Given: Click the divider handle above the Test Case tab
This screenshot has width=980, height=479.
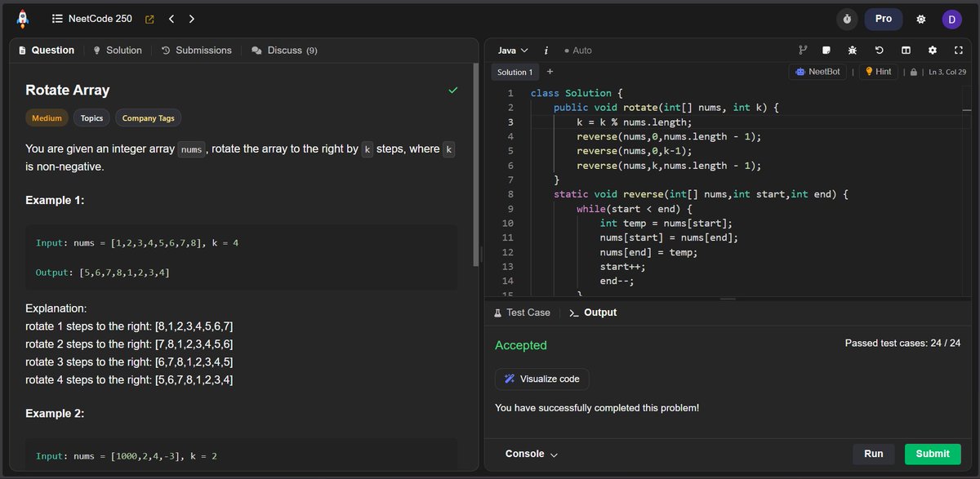Looking at the screenshot, I should pos(727,299).
